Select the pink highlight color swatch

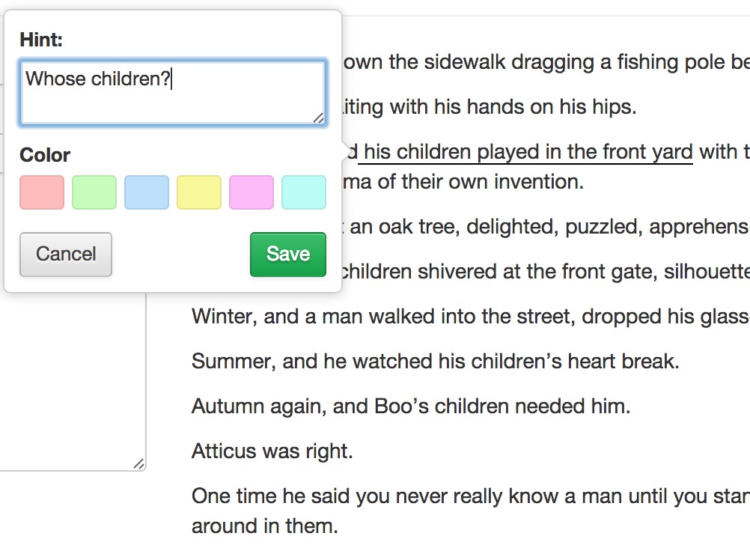coord(251,192)
